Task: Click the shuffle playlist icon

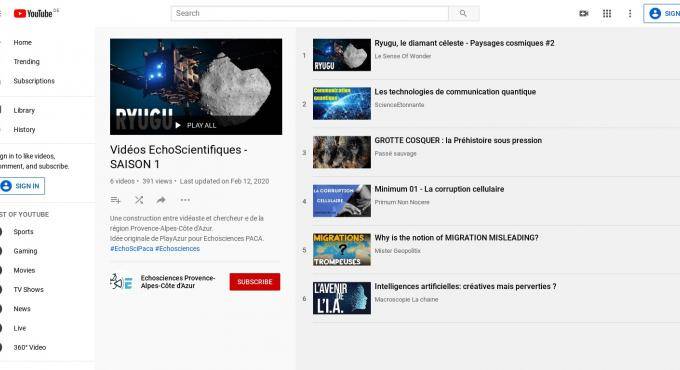Action: [139, 200]
